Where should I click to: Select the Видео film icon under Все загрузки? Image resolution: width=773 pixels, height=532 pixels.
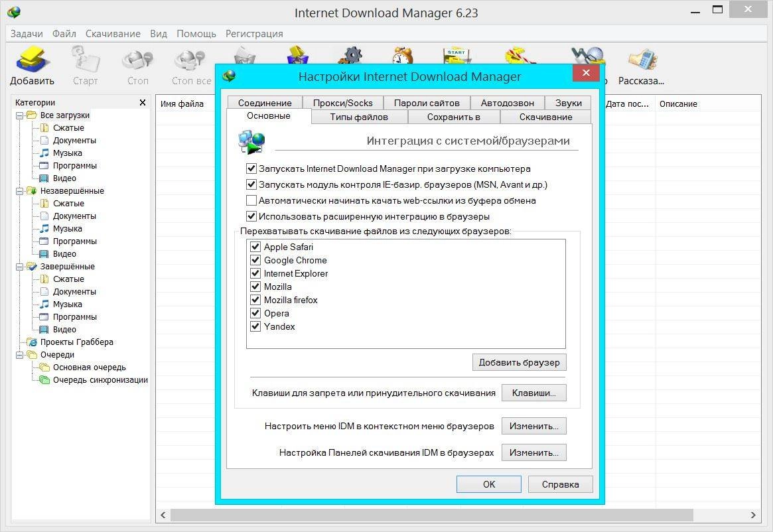coord(44,178)
